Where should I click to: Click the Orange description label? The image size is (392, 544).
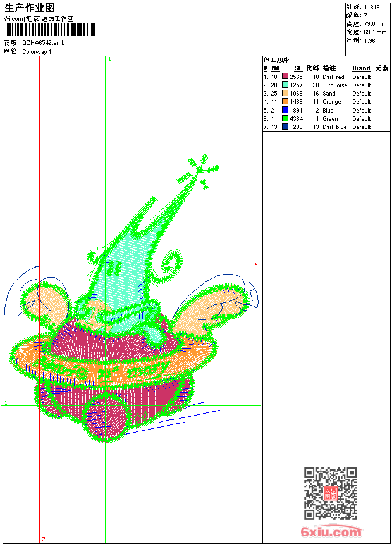click(332, 102)
